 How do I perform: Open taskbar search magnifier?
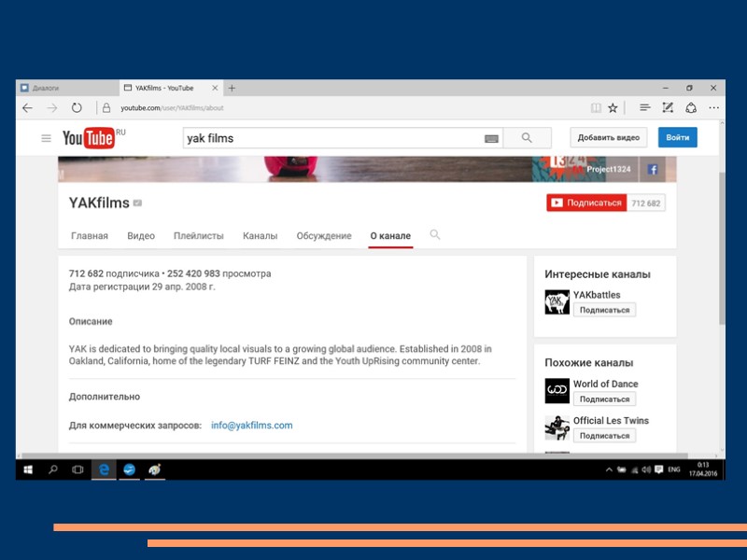point(53,469)
